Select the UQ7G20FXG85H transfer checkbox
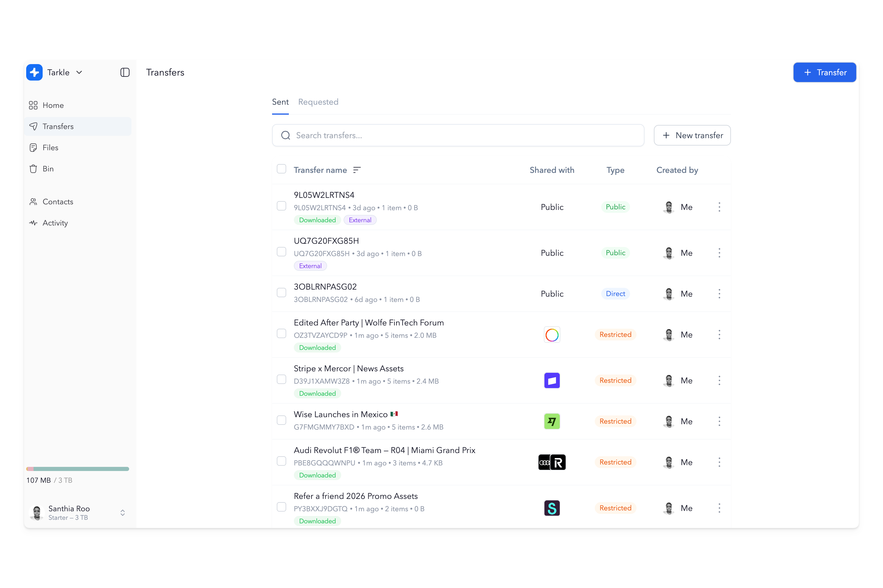Viewport: 883px width, 588px height. coord(281,252)
